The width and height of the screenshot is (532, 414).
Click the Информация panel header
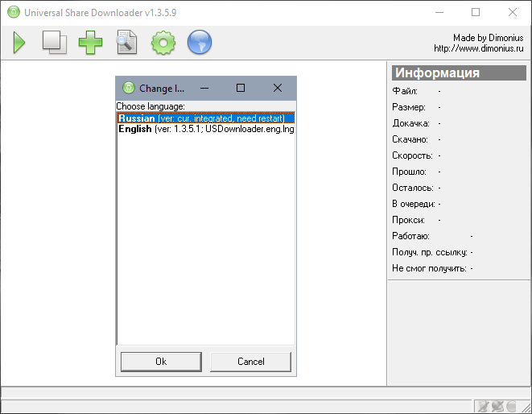459,72
